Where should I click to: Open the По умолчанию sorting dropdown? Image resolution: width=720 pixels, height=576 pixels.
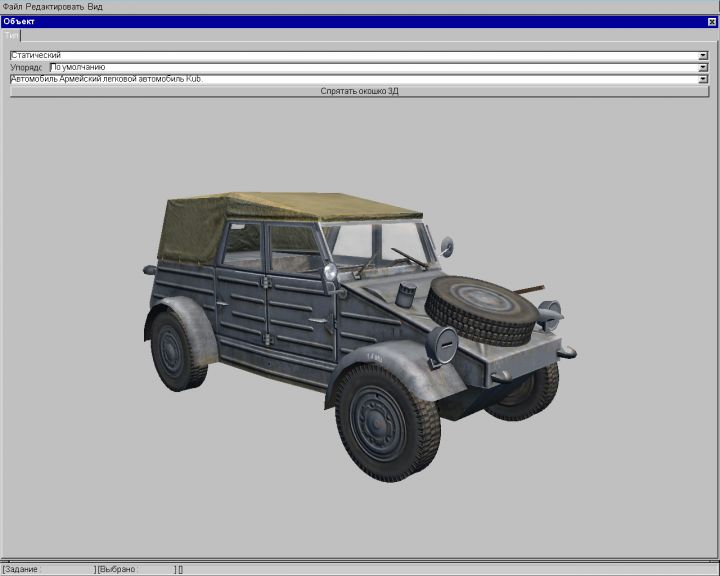tap(703, 67)
